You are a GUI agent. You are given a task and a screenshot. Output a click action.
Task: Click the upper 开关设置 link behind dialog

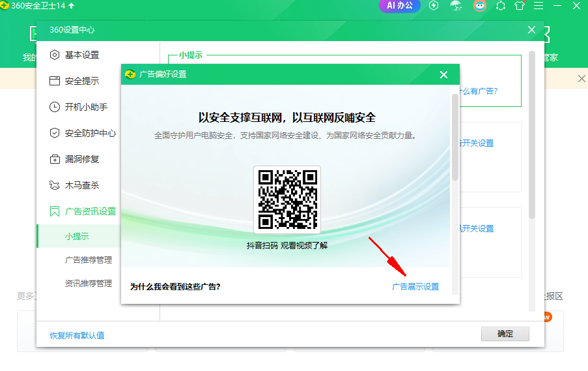click(477, 143)
